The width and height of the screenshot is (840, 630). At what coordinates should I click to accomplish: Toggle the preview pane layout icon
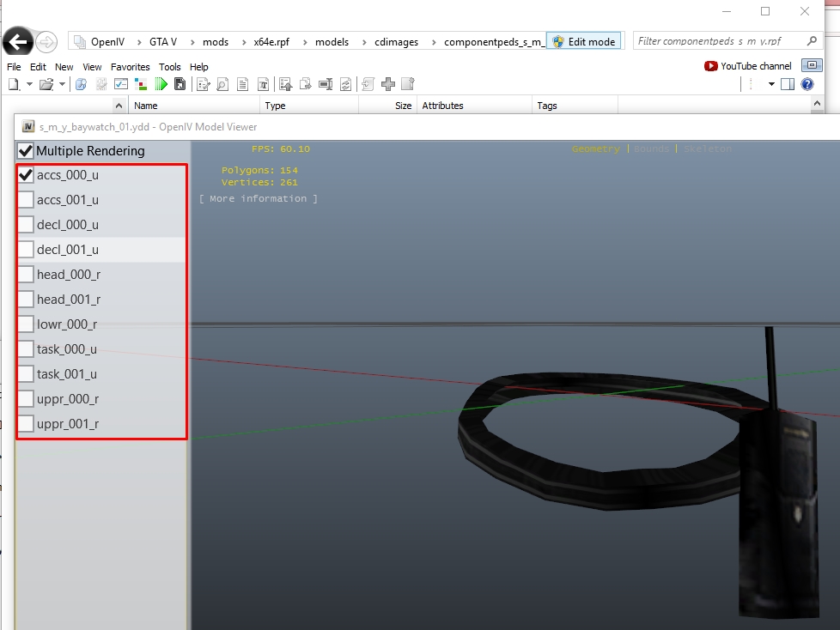pyautogui.click(x=787, y=84)
